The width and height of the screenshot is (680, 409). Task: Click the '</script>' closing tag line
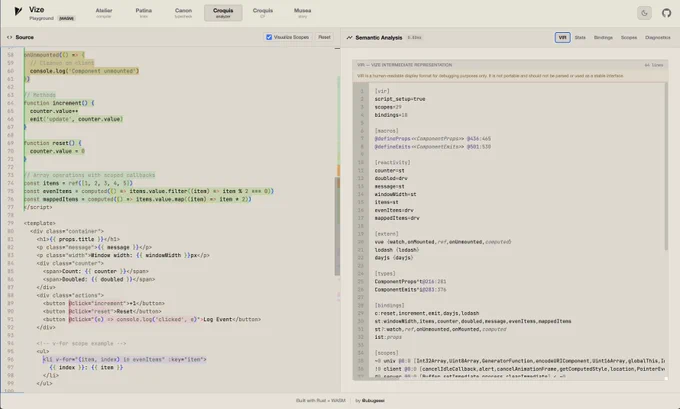(x=38, y=207)
